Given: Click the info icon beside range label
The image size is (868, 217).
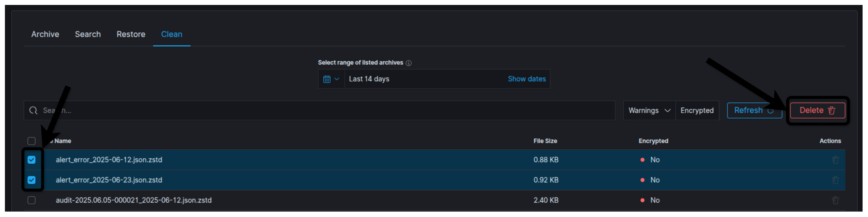Looking at the screenshot, I should (408, 63).
